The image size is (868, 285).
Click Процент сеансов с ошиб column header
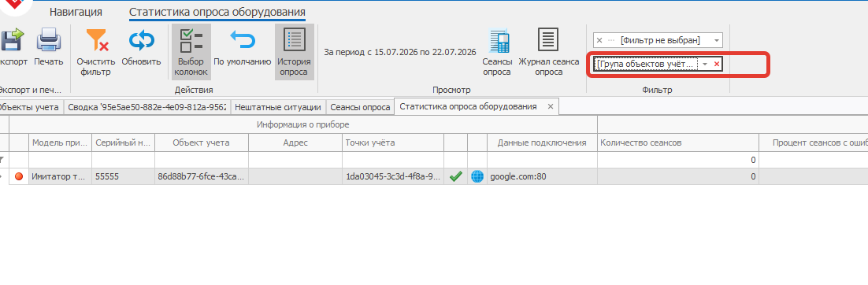click(x=813, y=142)
